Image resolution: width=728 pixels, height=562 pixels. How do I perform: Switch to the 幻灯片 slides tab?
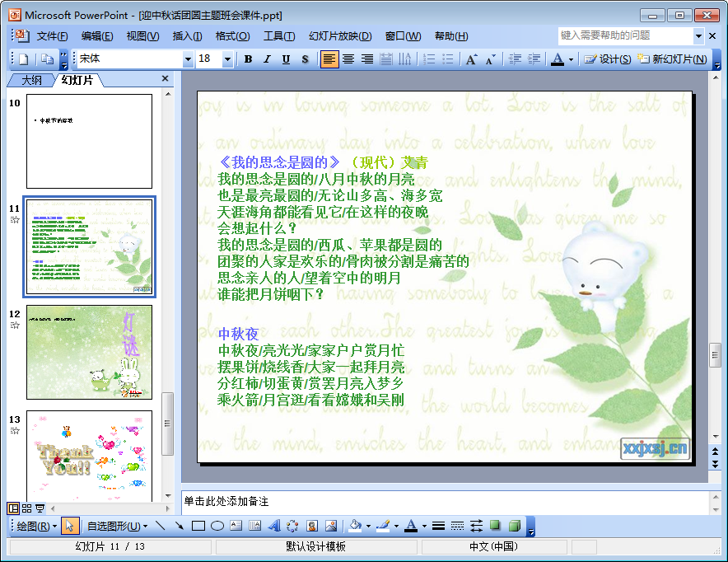[x=77, y=80]
